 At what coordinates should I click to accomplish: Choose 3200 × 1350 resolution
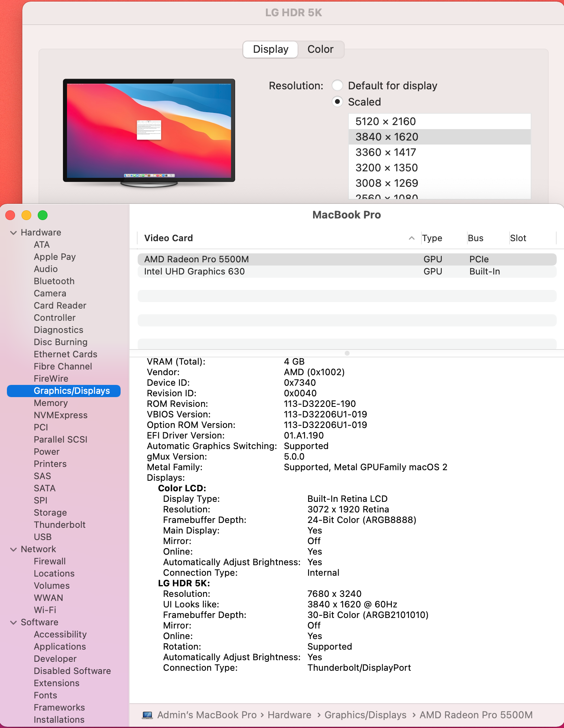coord(440,168)
